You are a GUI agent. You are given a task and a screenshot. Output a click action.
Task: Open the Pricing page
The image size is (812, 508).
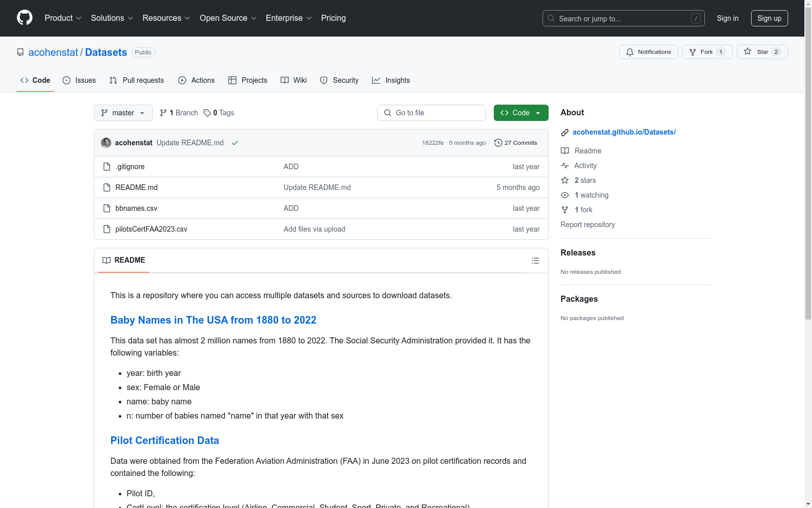tap(333, 18)
